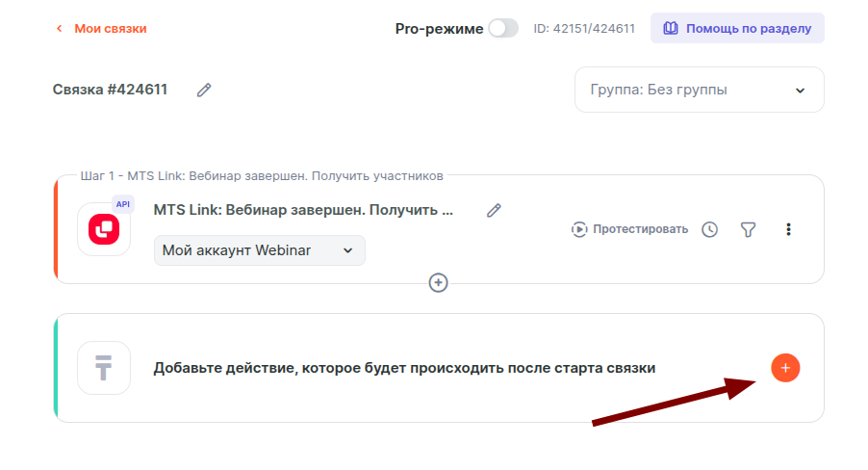Open Помощь по разделу help
The width and height of the screenshot is (868, 470).
(737, 29)
